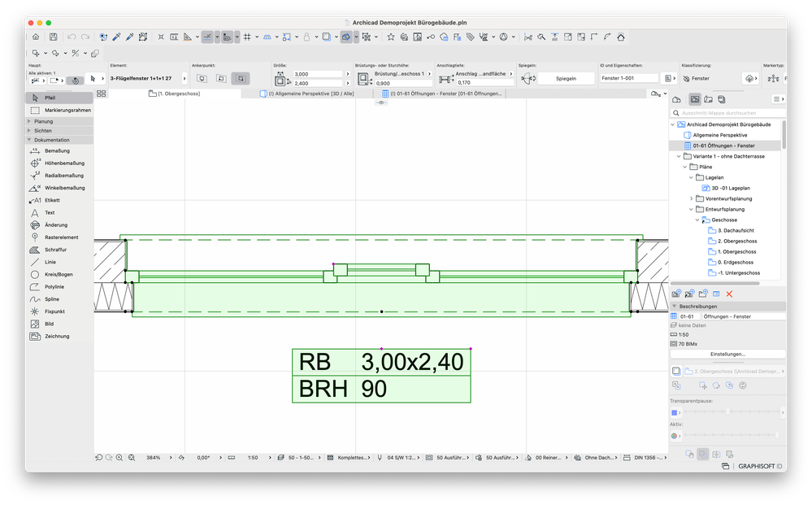The width and height of the screenshot is (812, 505).
Task: Select the Spline tool
Action: [59, 299]
